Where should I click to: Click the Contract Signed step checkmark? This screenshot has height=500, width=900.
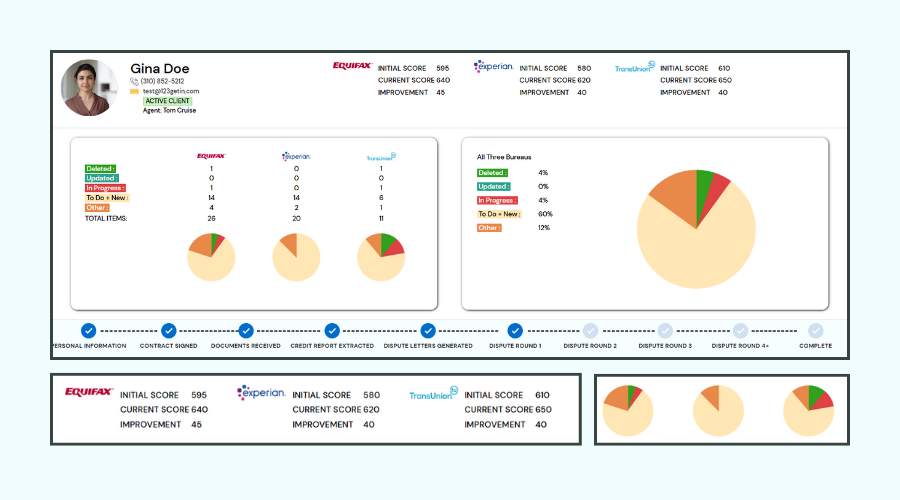click(x=168, y=331)
